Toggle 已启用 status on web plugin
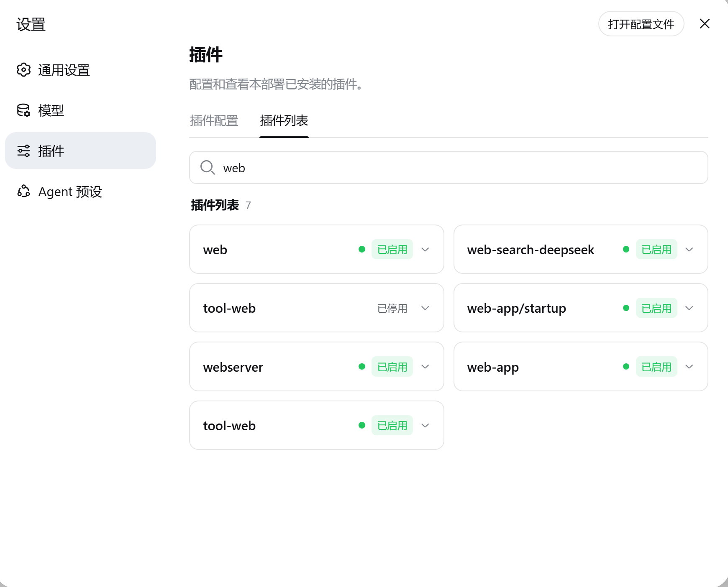728x587 pixels. coord(392,250)
